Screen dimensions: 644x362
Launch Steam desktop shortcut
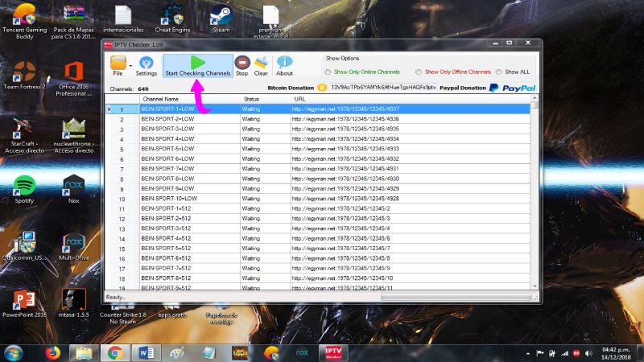(221, 19)
